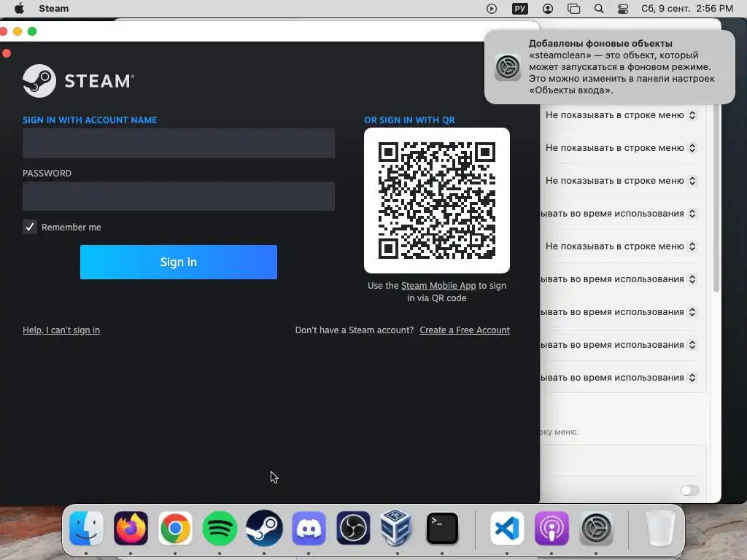Click the Stage Manager windows menu bar icon
The image size is (747, 560).
(x=573, y=9)
